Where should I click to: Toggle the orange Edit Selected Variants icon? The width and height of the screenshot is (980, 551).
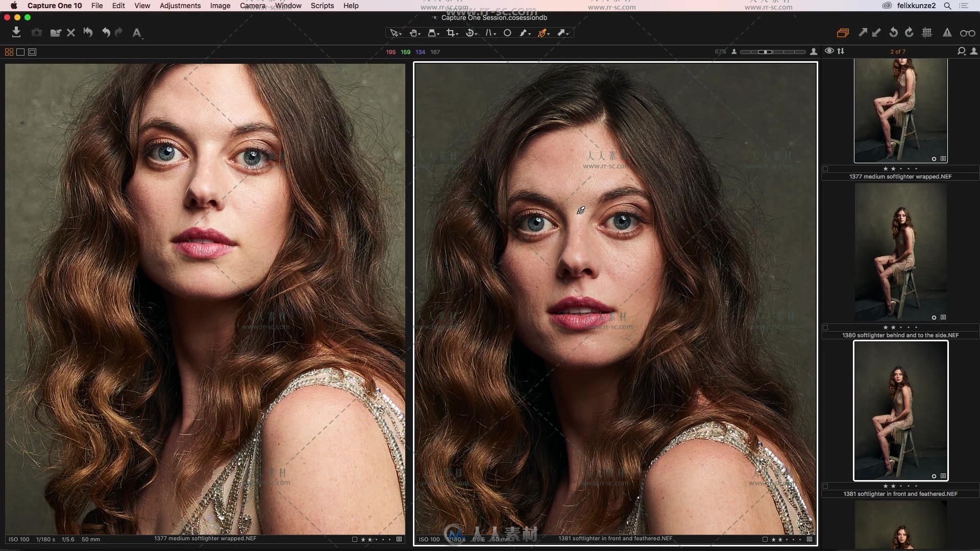point(843,33)
